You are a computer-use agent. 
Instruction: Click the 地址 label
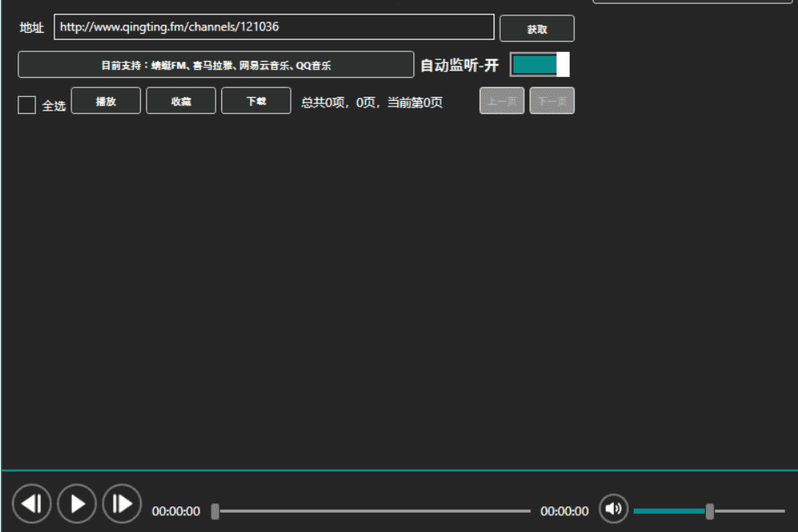point(31,27)
